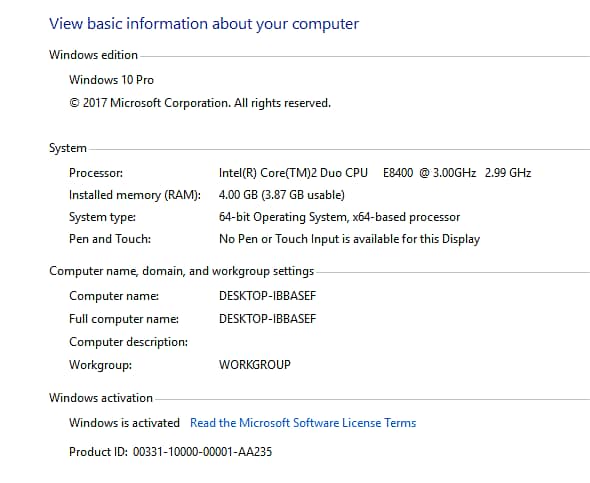Screen dimensions: 590x483
Task: Select the Intel Core 2 Duo processor value
Action: pos(375,173)
